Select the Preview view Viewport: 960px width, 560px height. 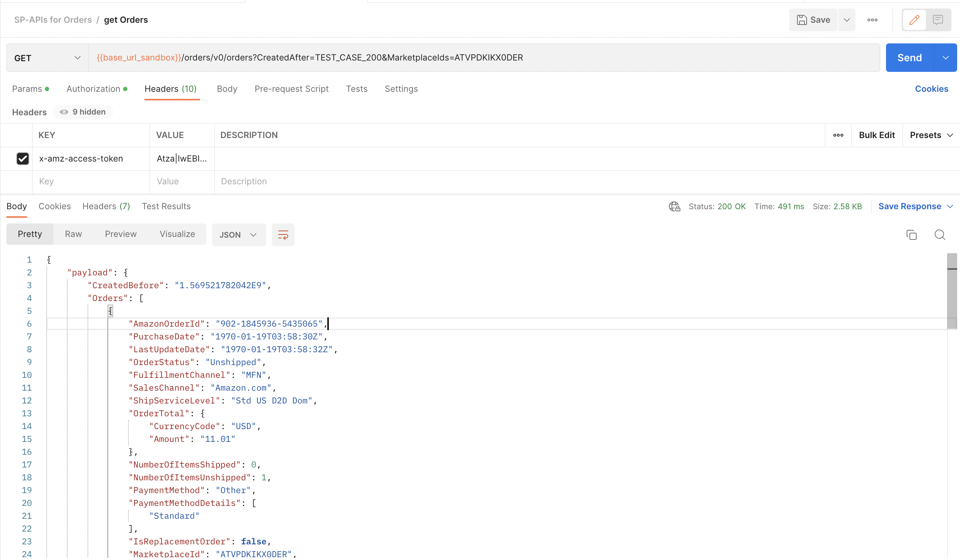[120, 234]
